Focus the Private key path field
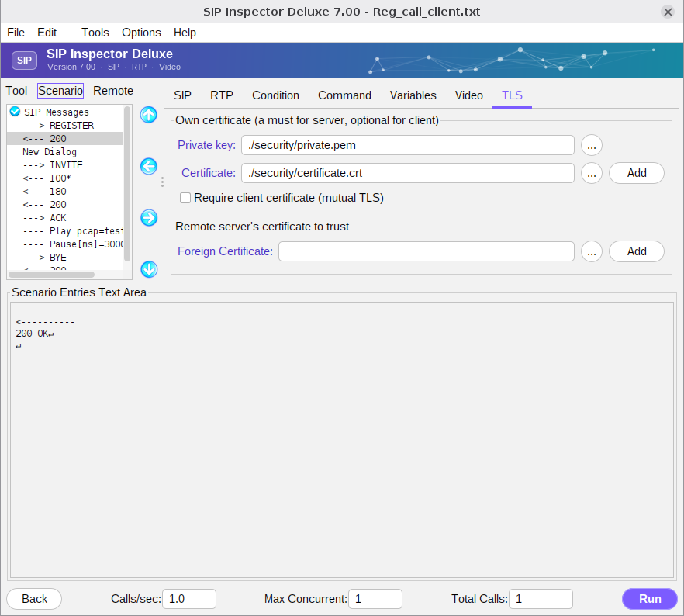 407,145
